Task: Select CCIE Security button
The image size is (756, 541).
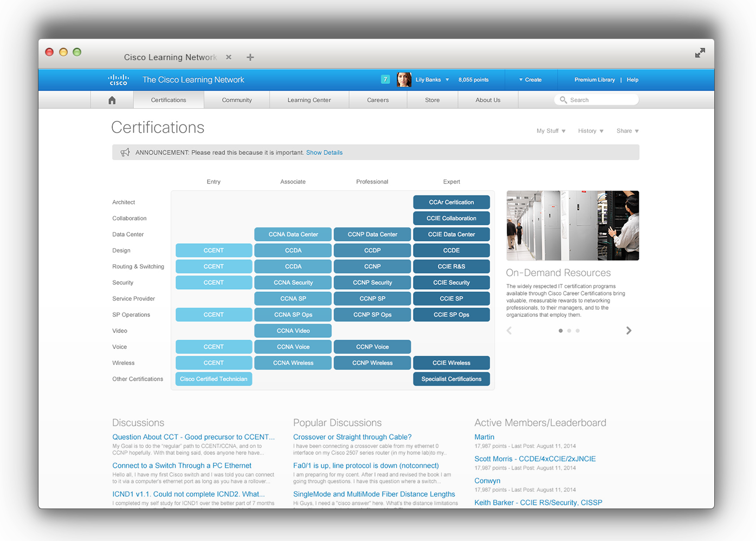Action: [451, 283]
